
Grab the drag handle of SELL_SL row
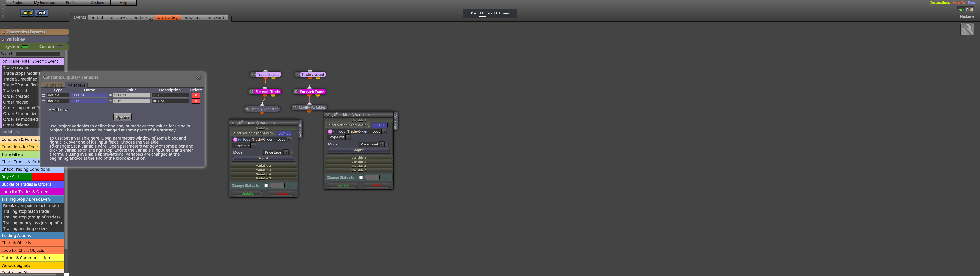pos(43,95)
